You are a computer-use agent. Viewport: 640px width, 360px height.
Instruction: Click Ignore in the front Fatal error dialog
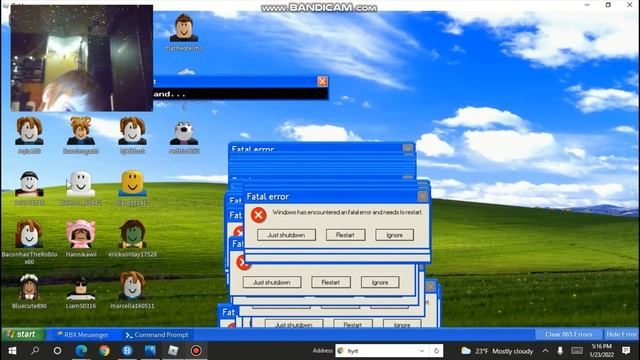[394, 235]
